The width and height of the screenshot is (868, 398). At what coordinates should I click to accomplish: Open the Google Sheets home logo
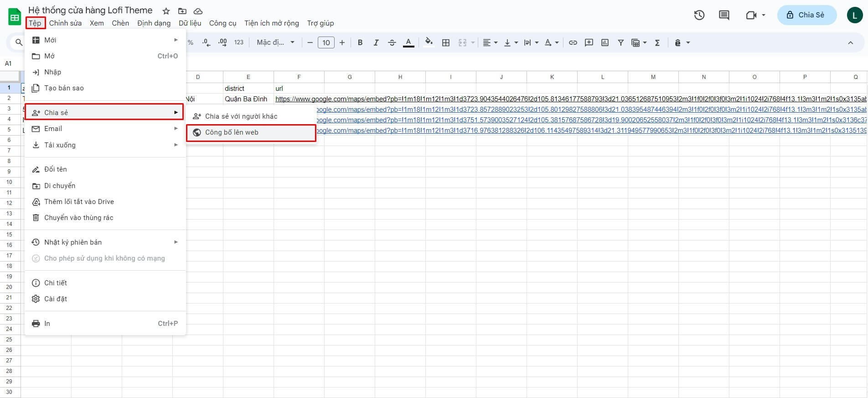[15, 17]
